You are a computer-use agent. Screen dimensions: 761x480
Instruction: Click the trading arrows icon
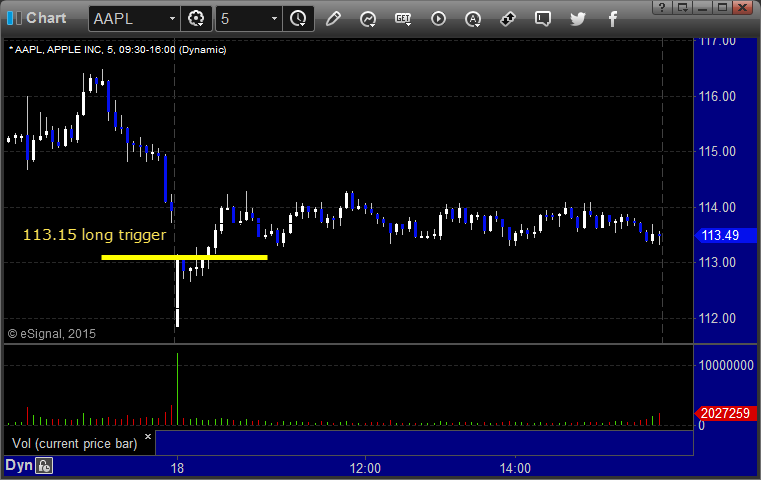[x=508, y=19]
